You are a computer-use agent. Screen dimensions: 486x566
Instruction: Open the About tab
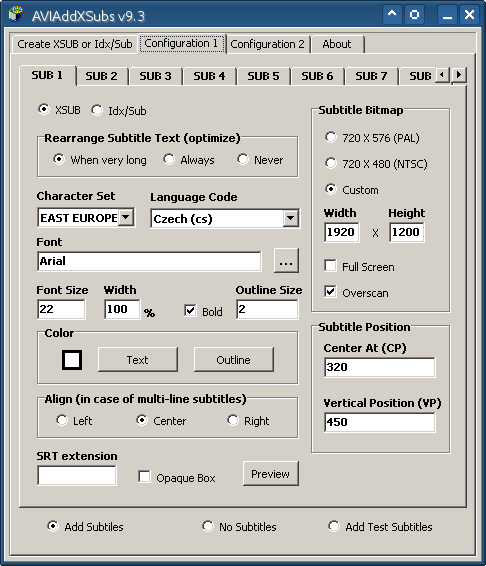(x=337, y=44)
